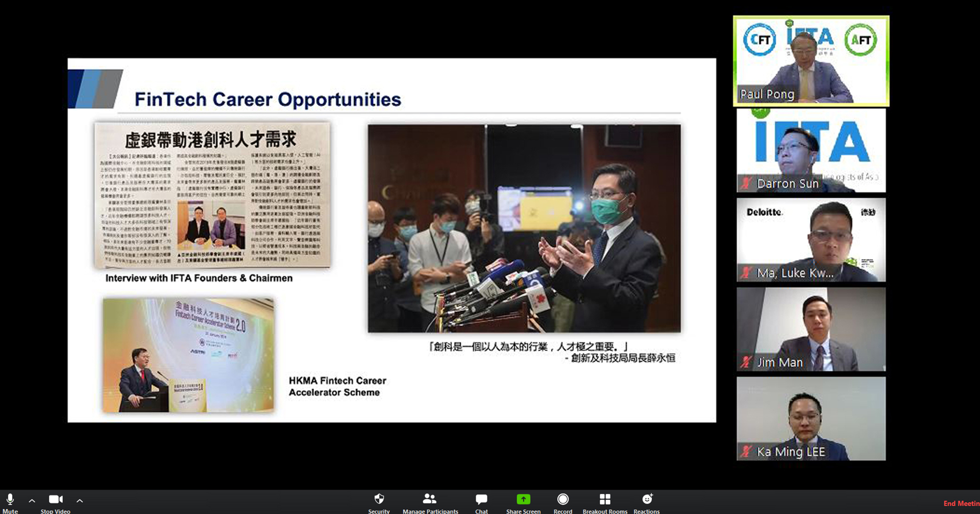Click End Meeting in red

click(x=961, y=503)
